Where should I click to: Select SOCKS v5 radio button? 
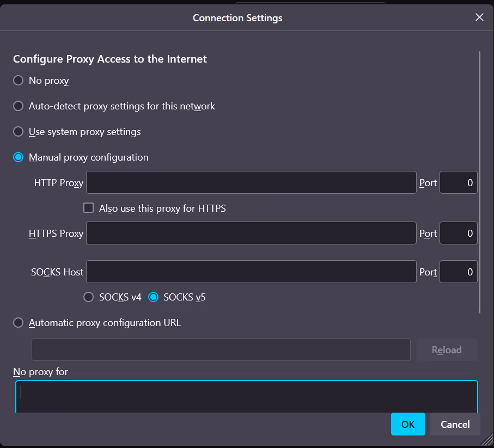153,297
